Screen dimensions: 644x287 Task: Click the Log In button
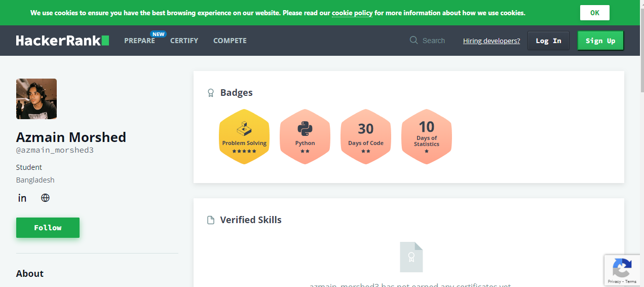click(x=548, y=41)
